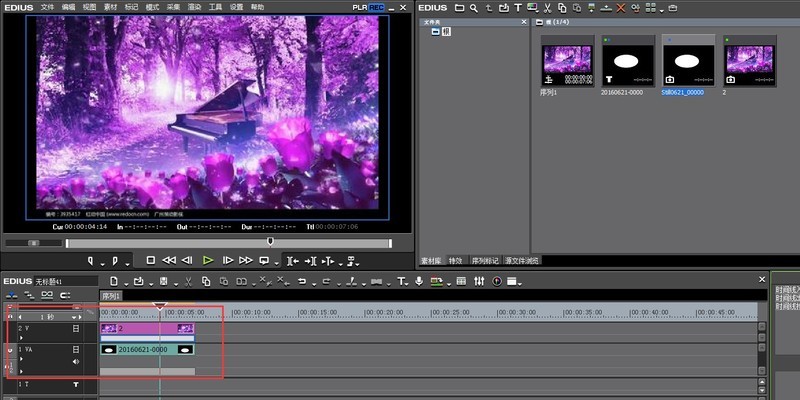Open the 文件 menu

pos(47,7)
